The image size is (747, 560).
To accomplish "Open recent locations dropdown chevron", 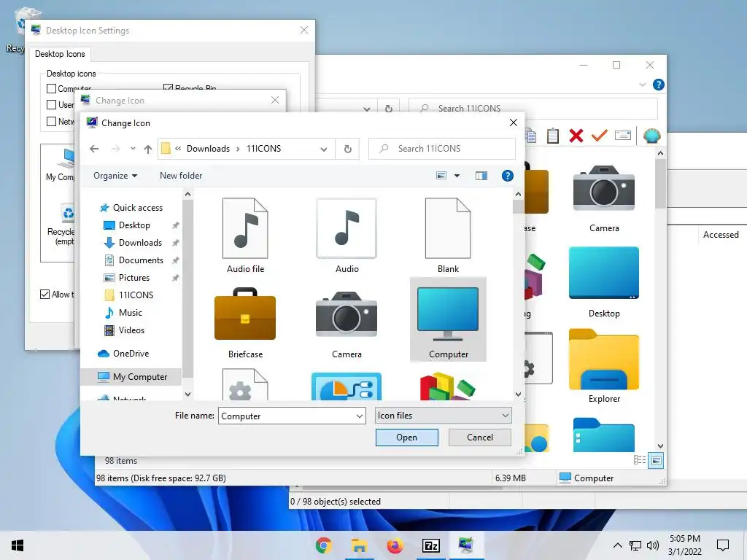I will coord(133,149).
